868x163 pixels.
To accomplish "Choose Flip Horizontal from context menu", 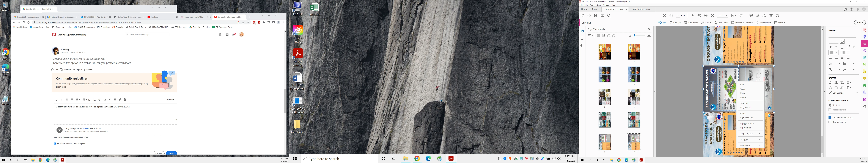I will 747,123.
